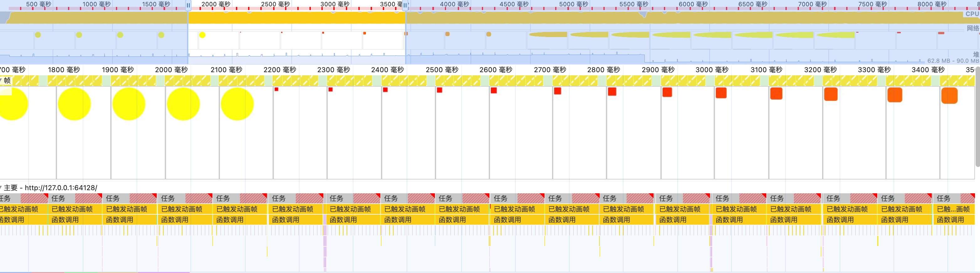Select the 已触发动画帧 event under 2500 毫秒
This screenshot has width=980, height=273.
coord(462,209)
